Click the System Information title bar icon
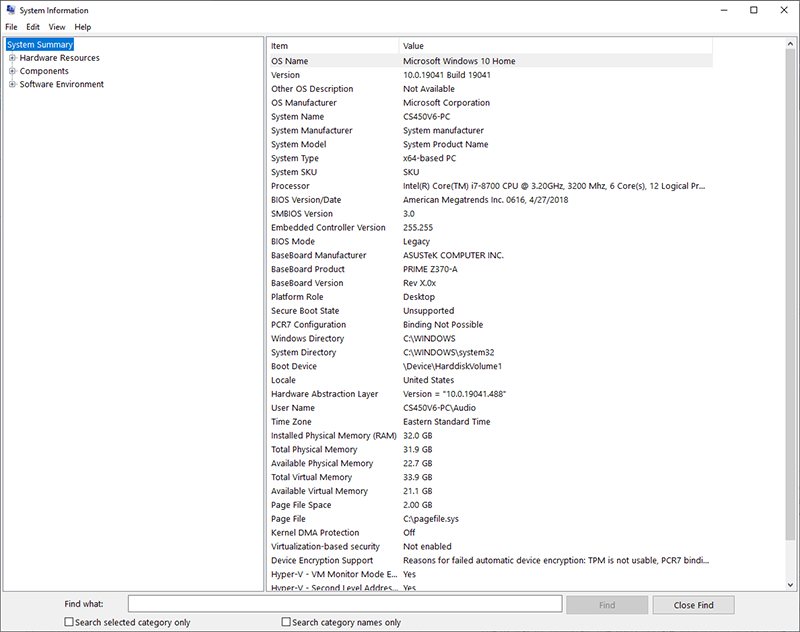The height and width of the screenshot is (632, 800). pyautogui.click(x=10, y=10)
